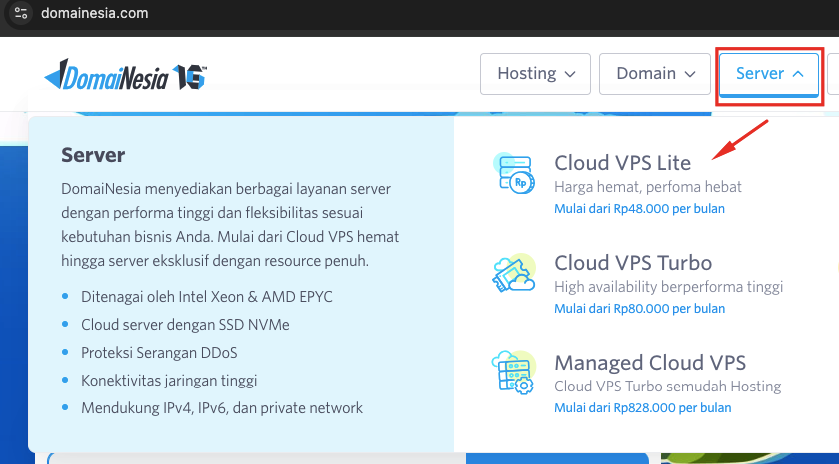The height and width of the screenshot is (464, 839).
Task: Click the Managed Cloud VPS gear icon
Action: click(514, 372)
